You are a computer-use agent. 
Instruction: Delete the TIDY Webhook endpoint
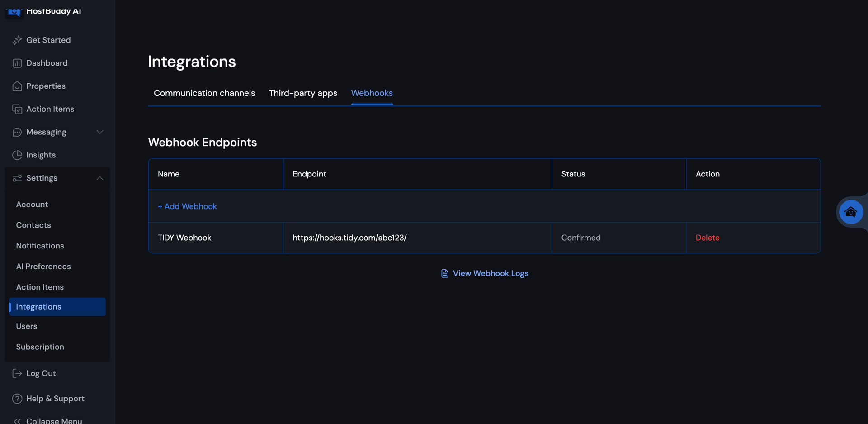pyautogui.click(x=707, y=238)
